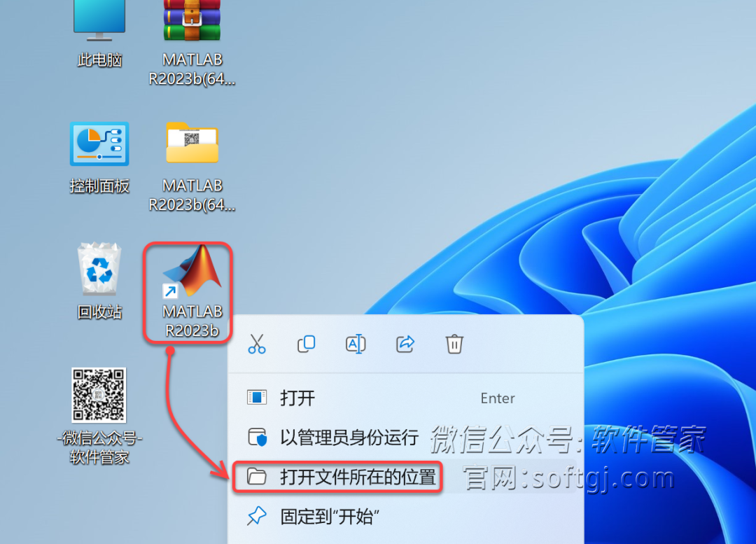Select the 控制面板 desktop icon
This screenshot has height=544, width=756.
tap(99, 144)
